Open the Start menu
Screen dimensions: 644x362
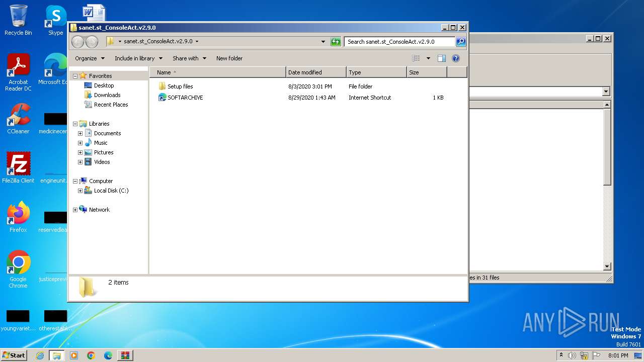pyautogui.click(x=14, y=355)
